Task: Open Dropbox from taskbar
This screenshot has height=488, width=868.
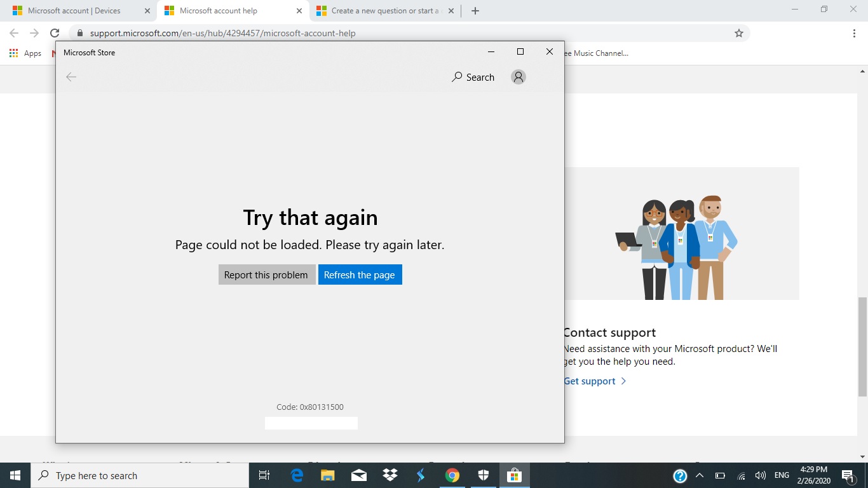Action: [x=390, y=475]
